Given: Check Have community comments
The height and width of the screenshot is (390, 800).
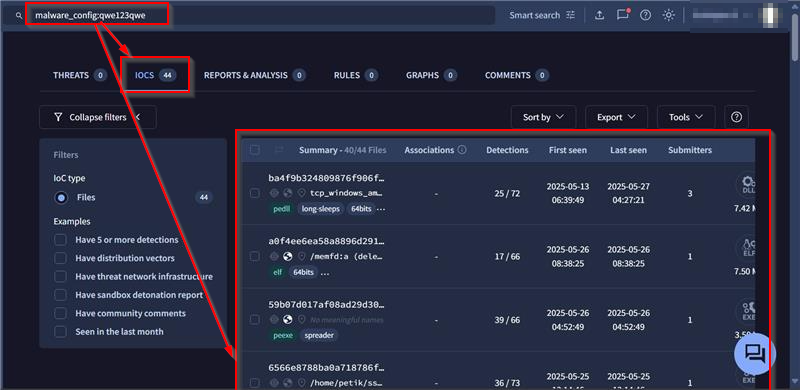Looking at the screenshot, I should (61, 313).
